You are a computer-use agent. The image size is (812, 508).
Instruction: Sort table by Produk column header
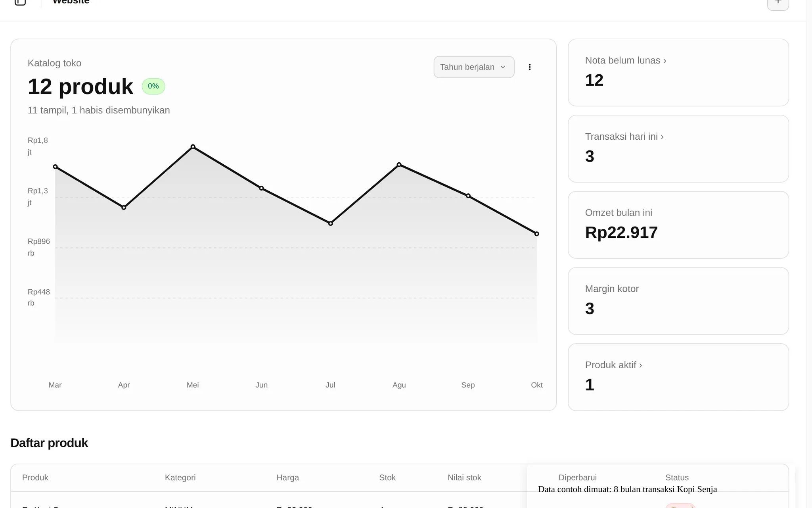35,477
